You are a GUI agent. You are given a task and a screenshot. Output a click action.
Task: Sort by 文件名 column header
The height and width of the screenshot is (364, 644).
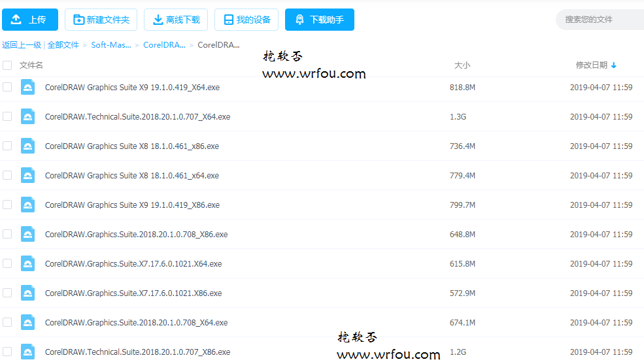31,65
